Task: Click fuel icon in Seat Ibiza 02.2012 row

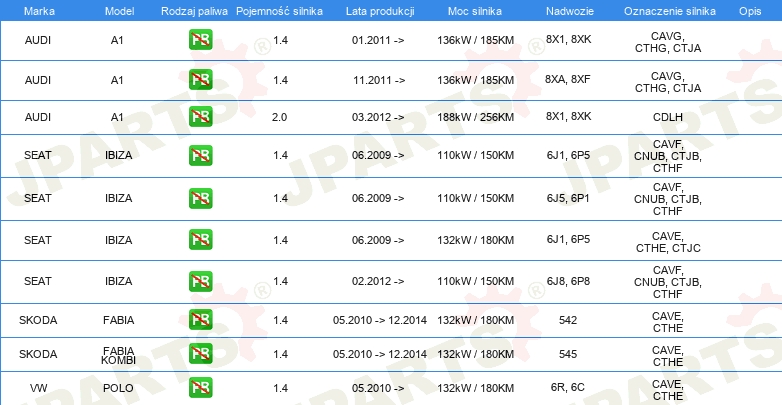Action: coord(200,281)
